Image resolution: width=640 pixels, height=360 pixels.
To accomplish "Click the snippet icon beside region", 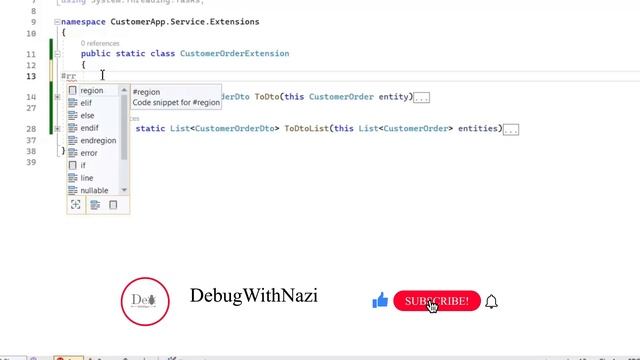I will tap(73, 90).
